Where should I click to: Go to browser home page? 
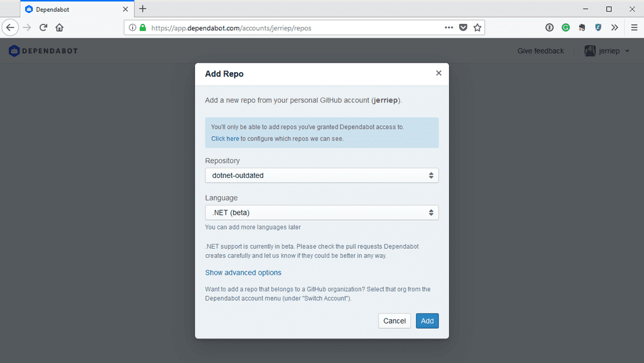pyautogui.click(x=59, y=28)
